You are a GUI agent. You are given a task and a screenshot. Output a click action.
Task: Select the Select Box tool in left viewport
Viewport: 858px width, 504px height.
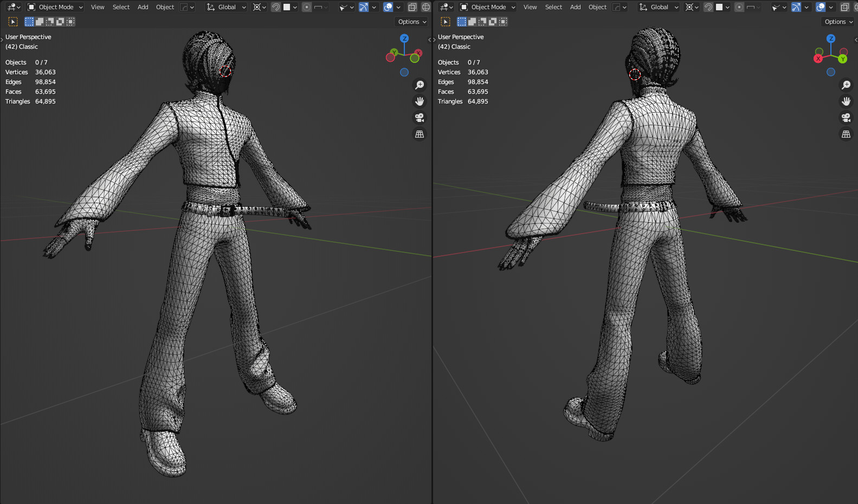pos(13,22)
